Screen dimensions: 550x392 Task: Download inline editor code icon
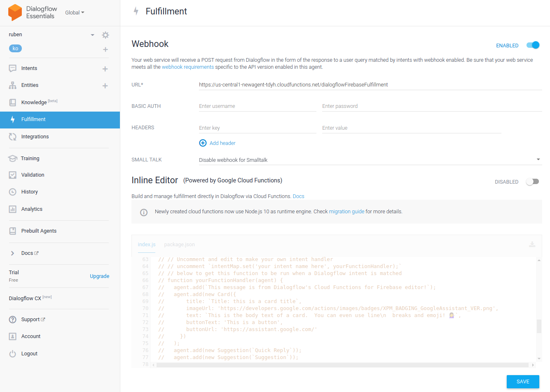[532, 245]
